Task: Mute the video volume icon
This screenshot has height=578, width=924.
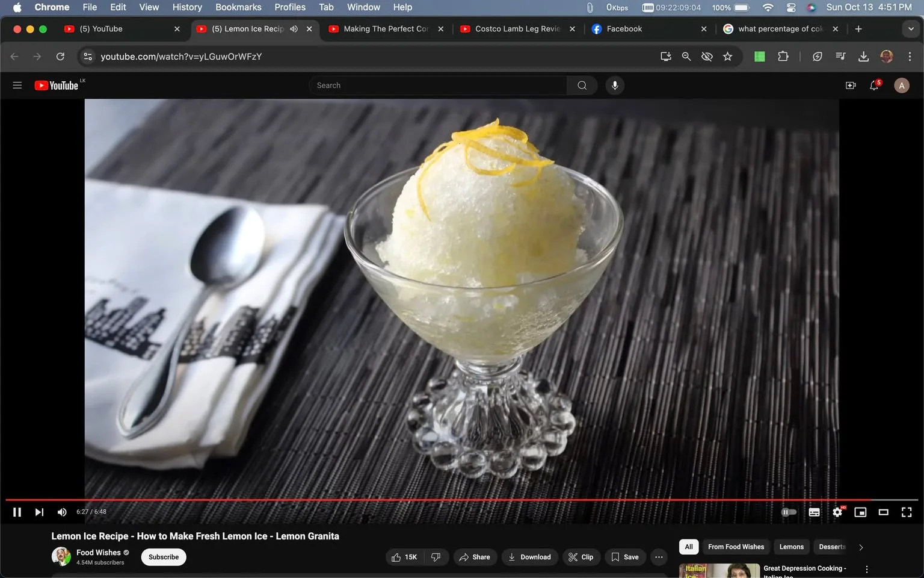Action: coord(61,512)
